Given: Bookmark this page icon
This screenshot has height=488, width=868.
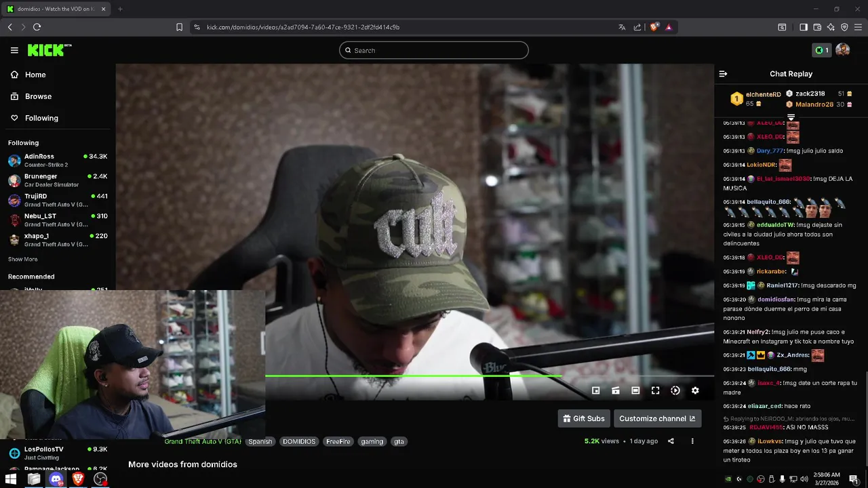Looking at the screenshot, I should (x=179, y=27).
